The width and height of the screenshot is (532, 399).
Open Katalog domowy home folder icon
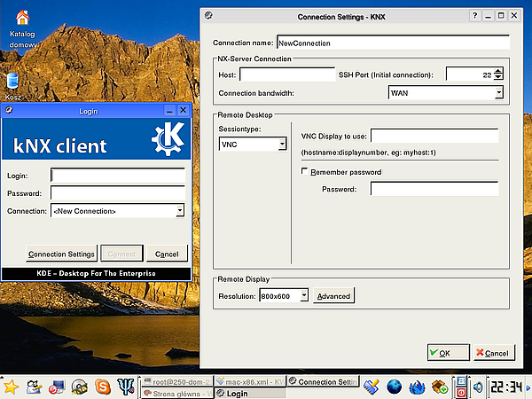pos(22,18)
